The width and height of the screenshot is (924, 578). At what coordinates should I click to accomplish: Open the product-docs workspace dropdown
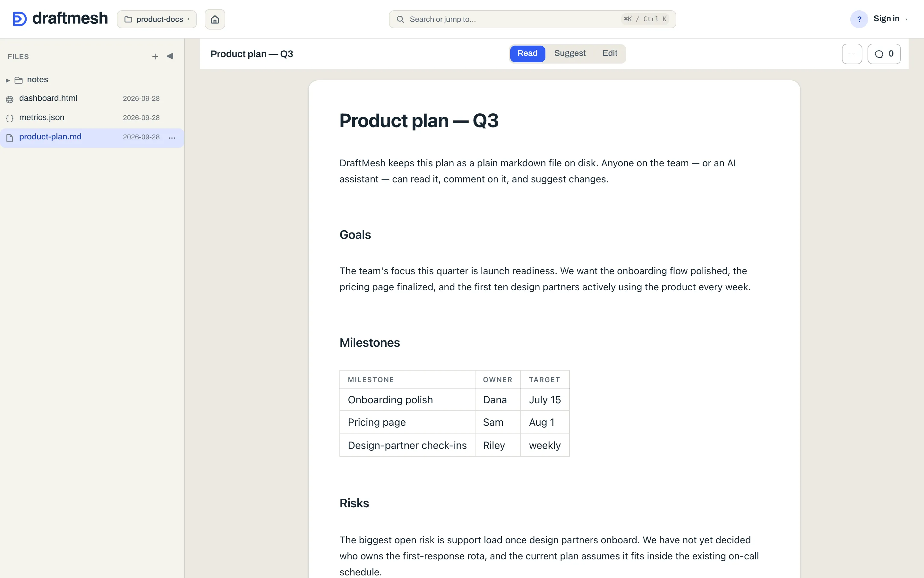(157, 19)
